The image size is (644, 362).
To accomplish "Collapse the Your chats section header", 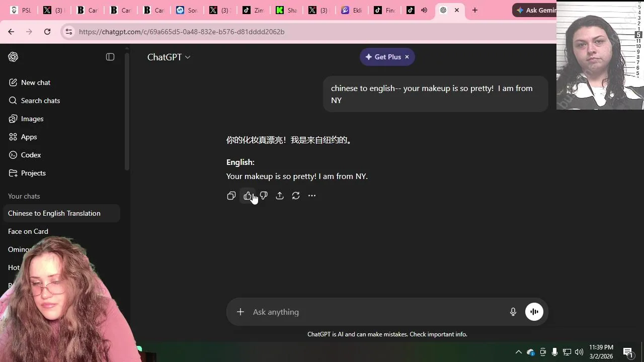I will 24,196.
